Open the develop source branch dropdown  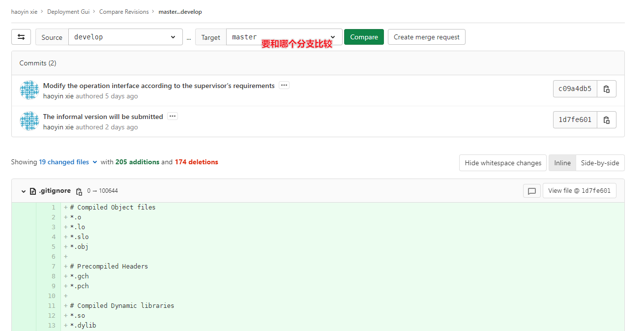coord(125,36)
